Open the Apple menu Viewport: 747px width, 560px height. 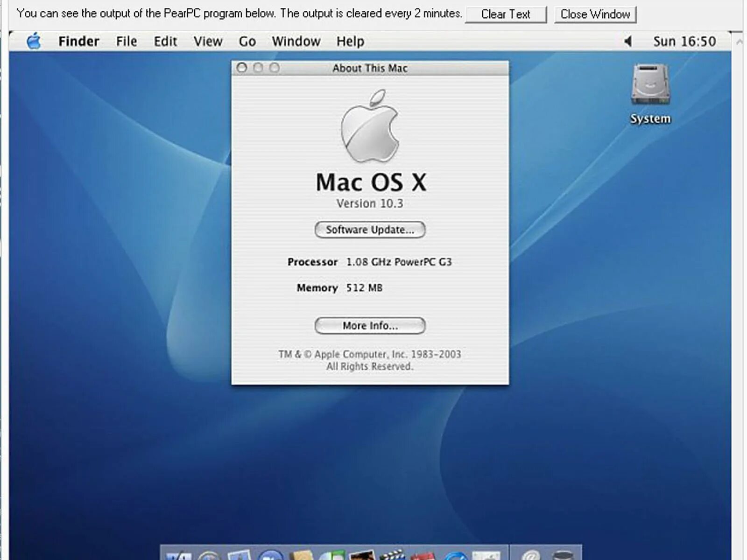point(34,41)
